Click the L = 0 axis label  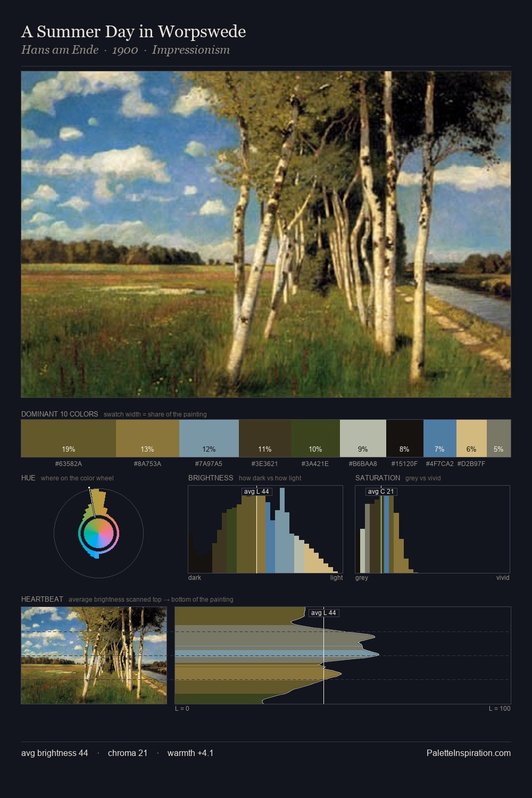click(x=182, y=709)
